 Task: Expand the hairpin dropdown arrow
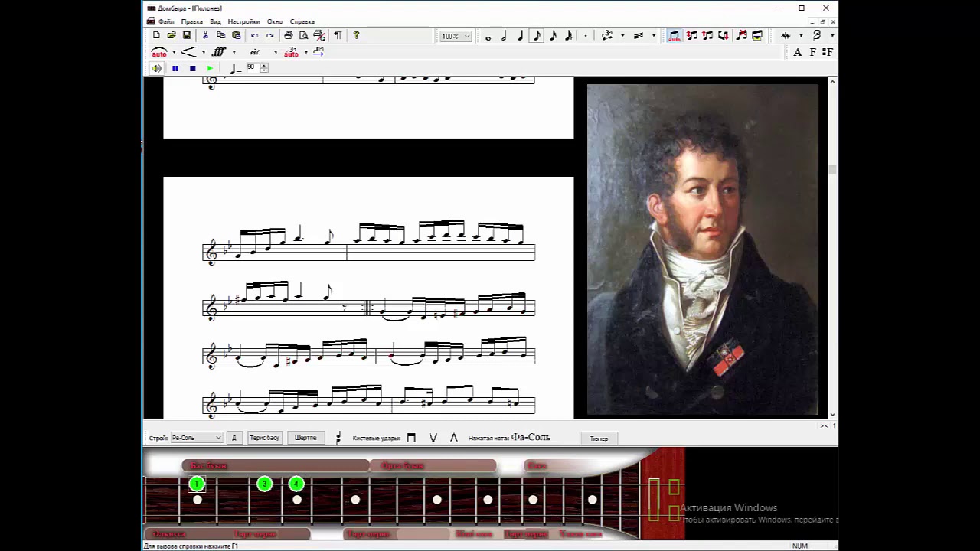(x=204, y=52)
